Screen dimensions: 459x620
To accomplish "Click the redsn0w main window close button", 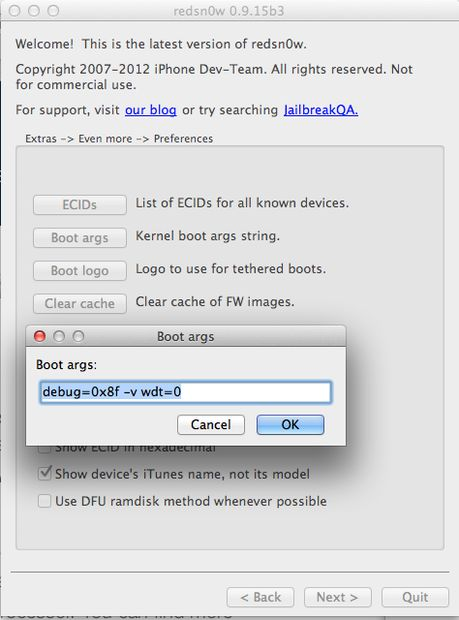I will pos(15,11).
